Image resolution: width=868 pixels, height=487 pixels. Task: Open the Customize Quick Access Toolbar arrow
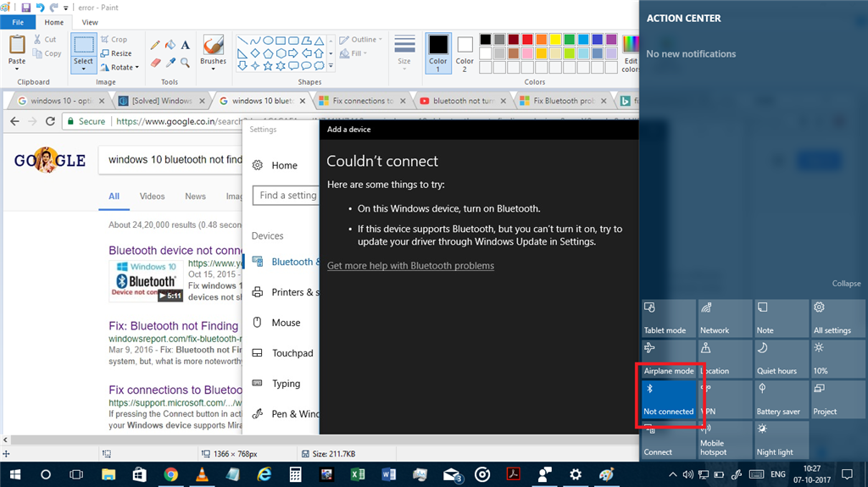click(66, 8)
